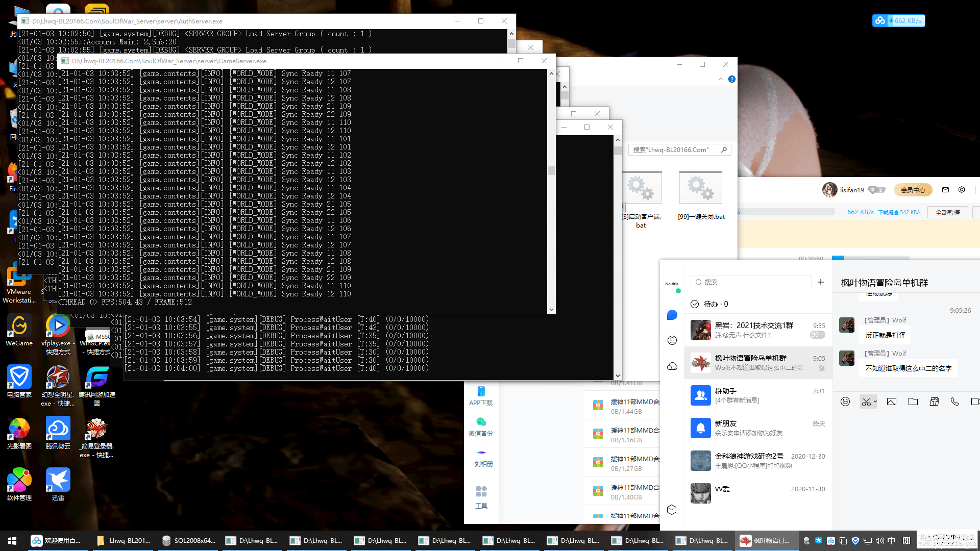This screenshot has width=980, height=551.
Task: Click the volume speaker icon in system tray
Action: point(879,541)
